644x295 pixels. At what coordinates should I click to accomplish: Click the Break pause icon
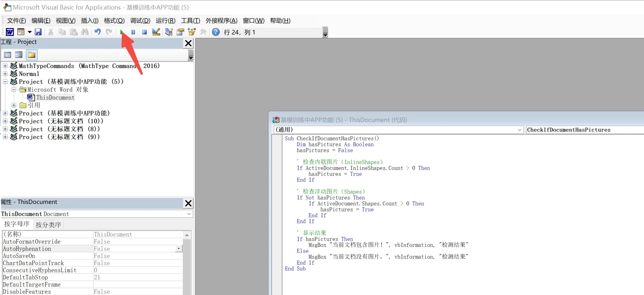point(133,32)
